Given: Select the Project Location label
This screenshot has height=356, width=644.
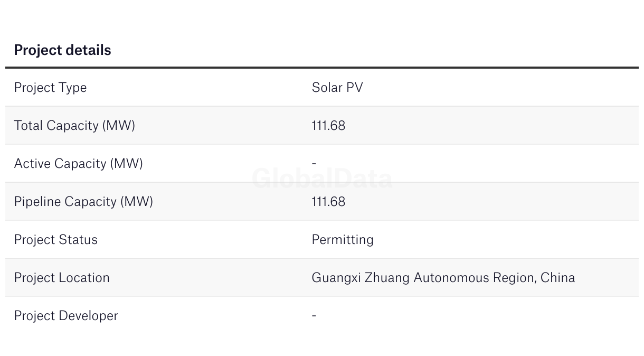Looking at the screenshot, I should pyautogui.click(x=62, y=278).
